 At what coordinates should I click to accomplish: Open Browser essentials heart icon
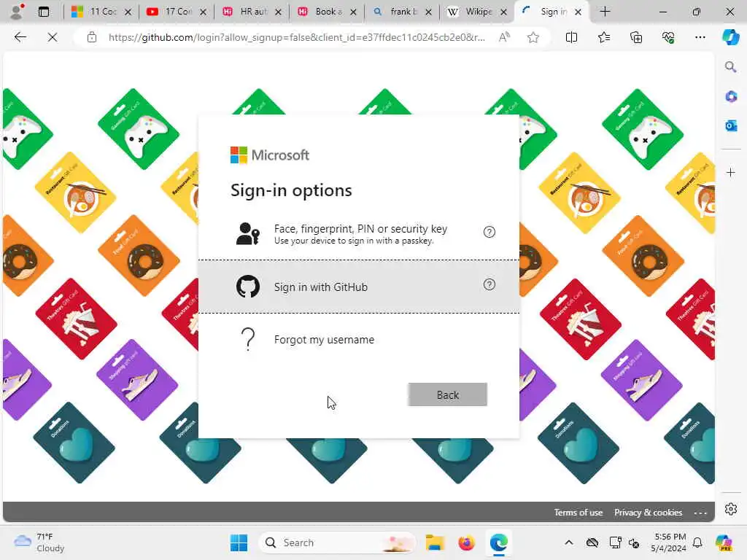[x=668, y=37]
